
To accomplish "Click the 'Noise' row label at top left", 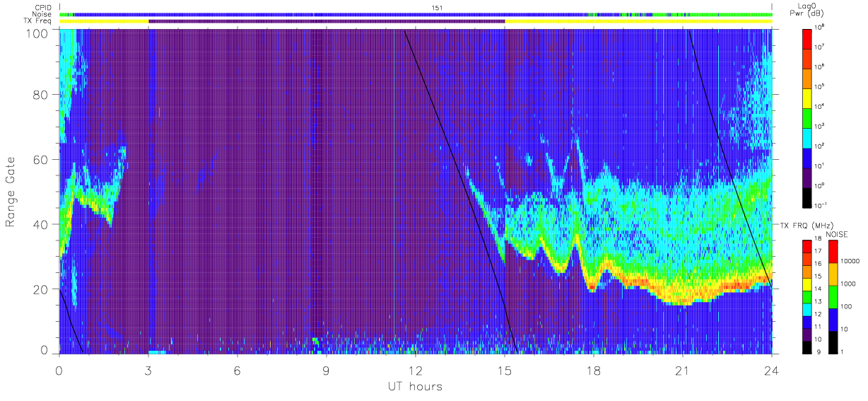I will tap(40, 14).
